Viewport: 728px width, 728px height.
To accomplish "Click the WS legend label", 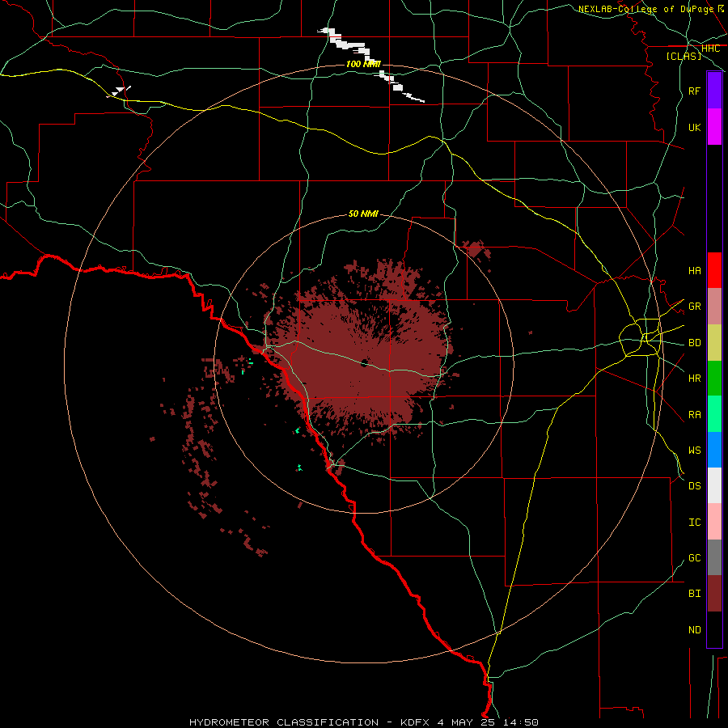I will (x=694, y=451).
